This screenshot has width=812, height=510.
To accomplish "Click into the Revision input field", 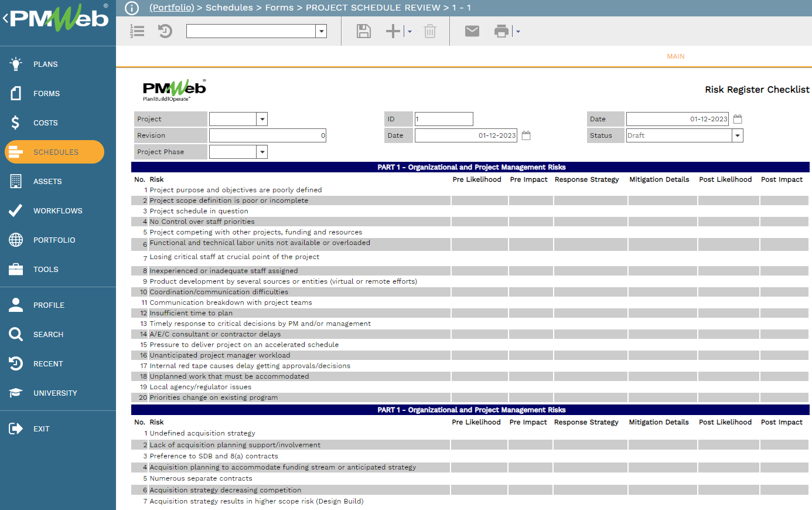I will pyautogui.click(x=267, y=135).
